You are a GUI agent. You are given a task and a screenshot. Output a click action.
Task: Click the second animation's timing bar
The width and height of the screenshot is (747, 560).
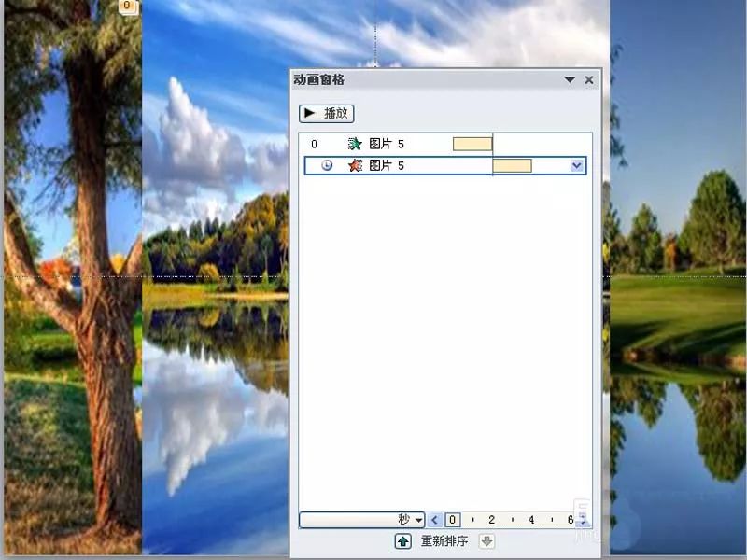(x=512, y=165)
